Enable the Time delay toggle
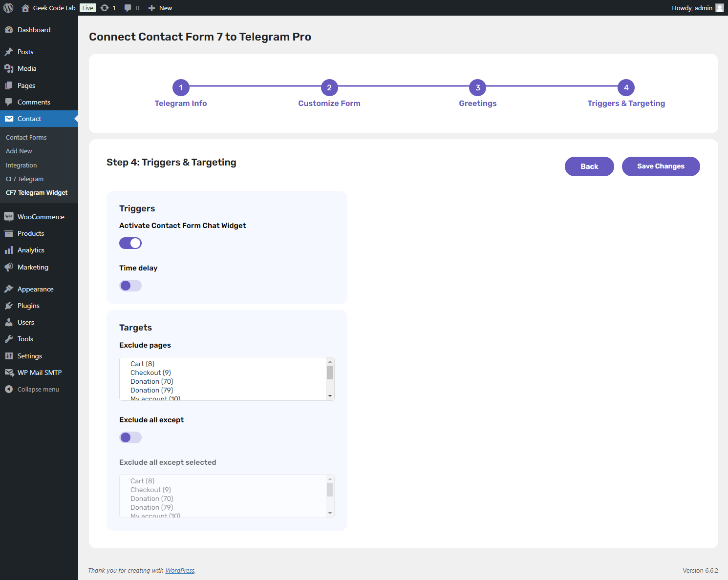Screen dimensions: 728x580 tap(130, 286)
